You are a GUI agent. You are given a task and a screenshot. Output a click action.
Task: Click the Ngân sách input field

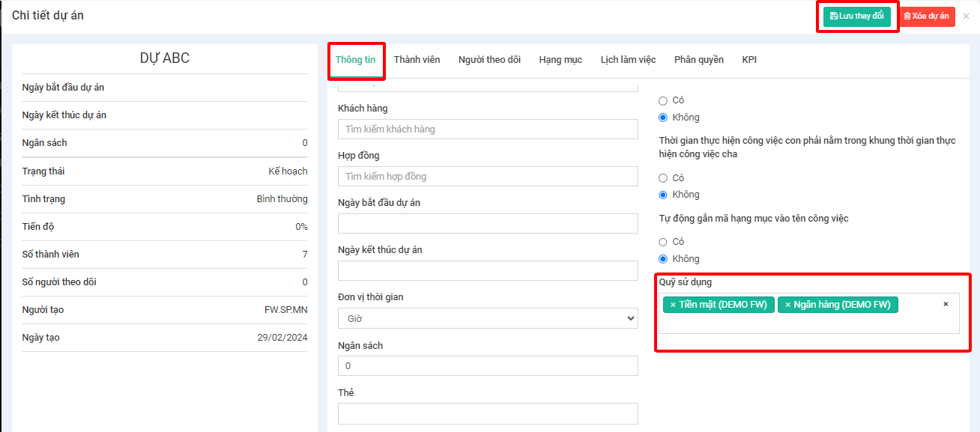(x=488, y=366)
